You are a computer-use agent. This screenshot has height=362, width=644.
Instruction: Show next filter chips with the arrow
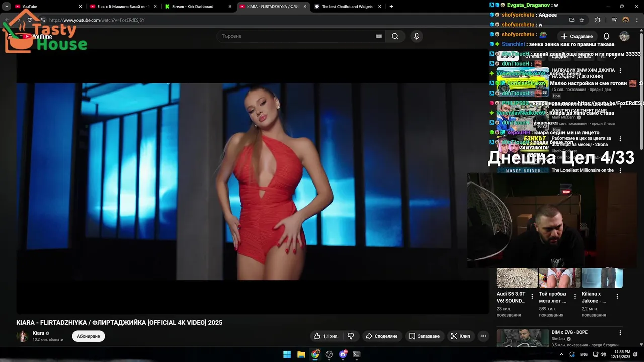click(x=615, y=57)
